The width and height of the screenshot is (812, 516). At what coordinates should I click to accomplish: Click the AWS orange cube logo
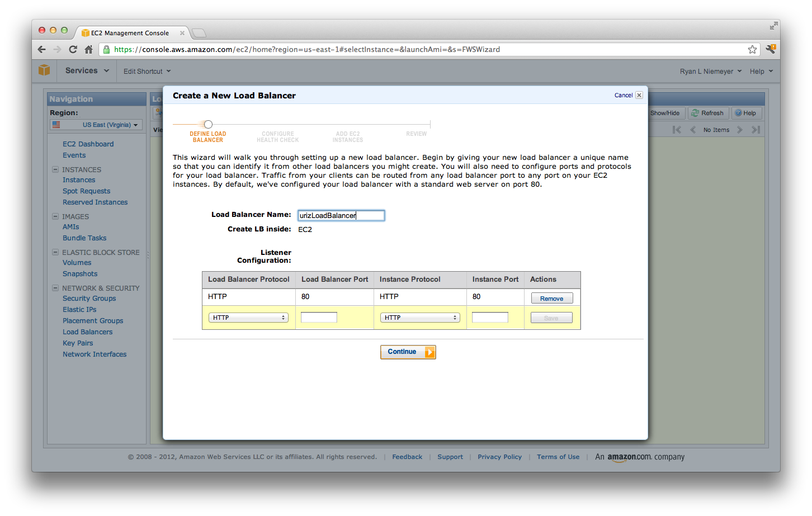coord(44,70)
